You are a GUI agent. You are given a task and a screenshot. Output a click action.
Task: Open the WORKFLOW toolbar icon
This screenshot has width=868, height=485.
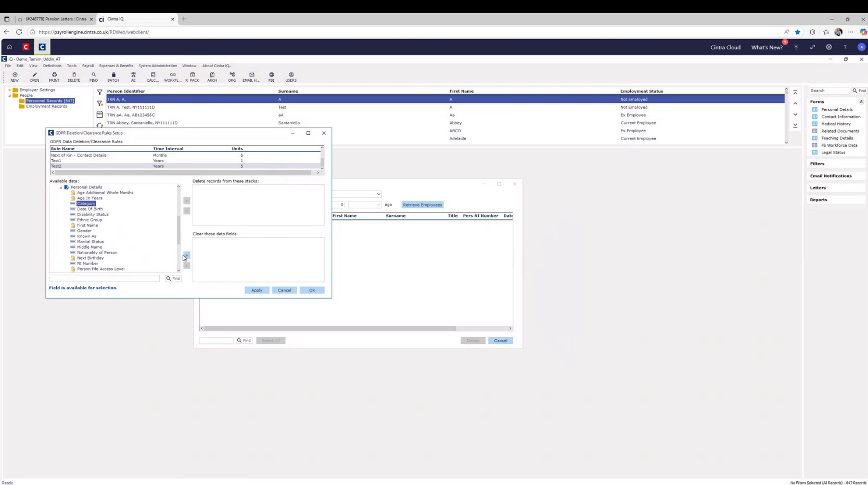click(x=172, y=76)
